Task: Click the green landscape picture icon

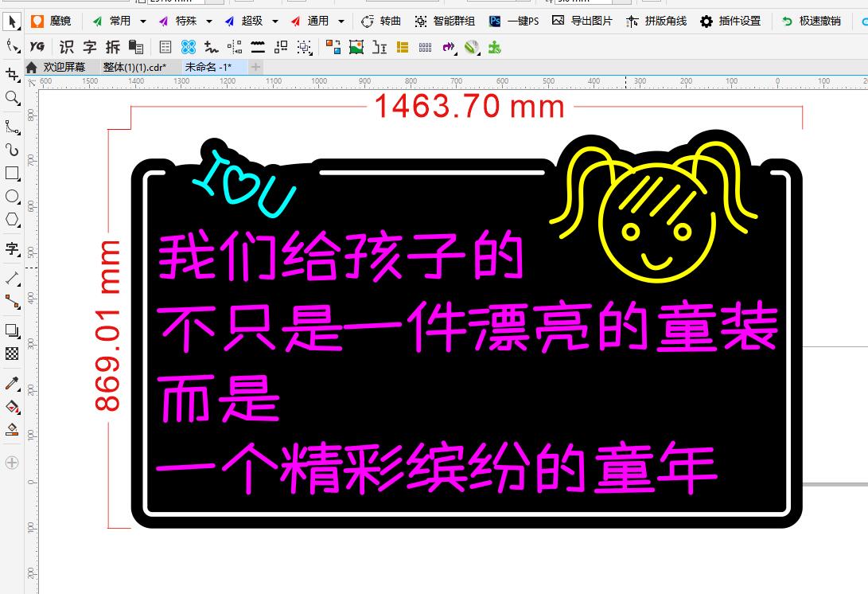Action: 356,47
